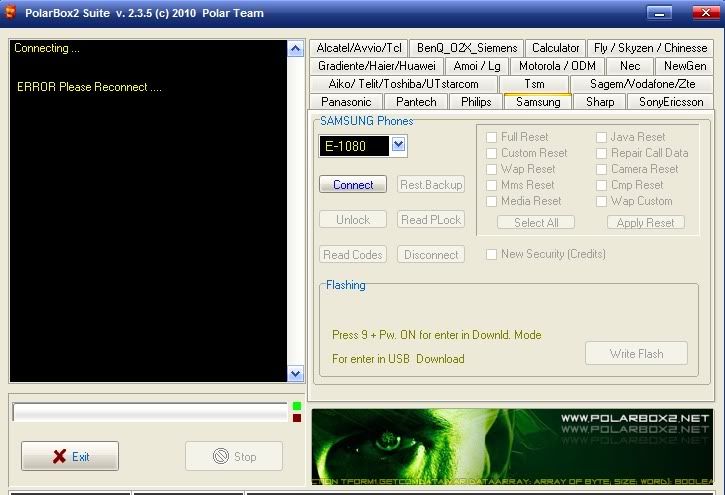Click the Connect button
Viewport: 725px width, 495px height.
(353, 184)
